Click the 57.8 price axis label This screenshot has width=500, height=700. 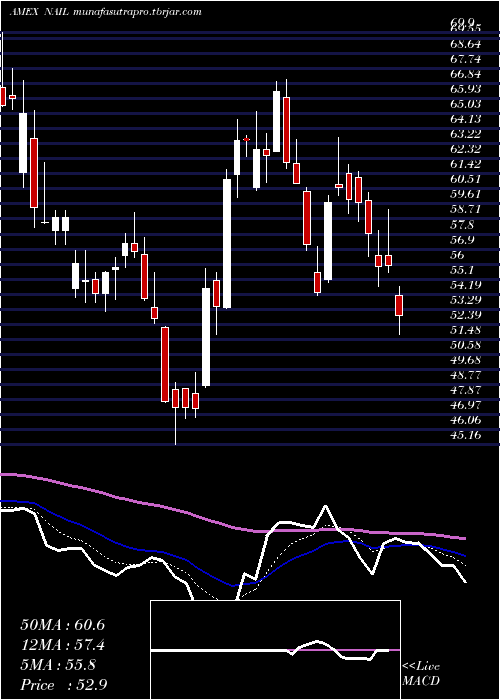(462, 224)
